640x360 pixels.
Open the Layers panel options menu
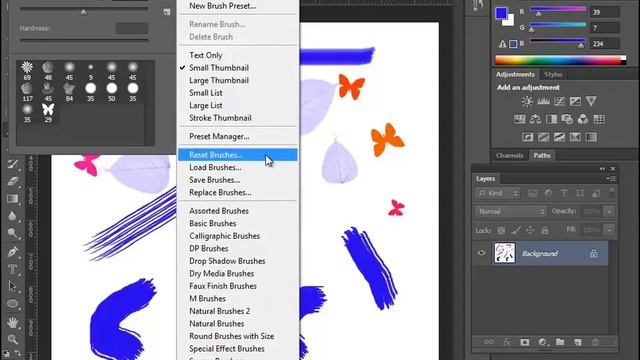[611, 179]
